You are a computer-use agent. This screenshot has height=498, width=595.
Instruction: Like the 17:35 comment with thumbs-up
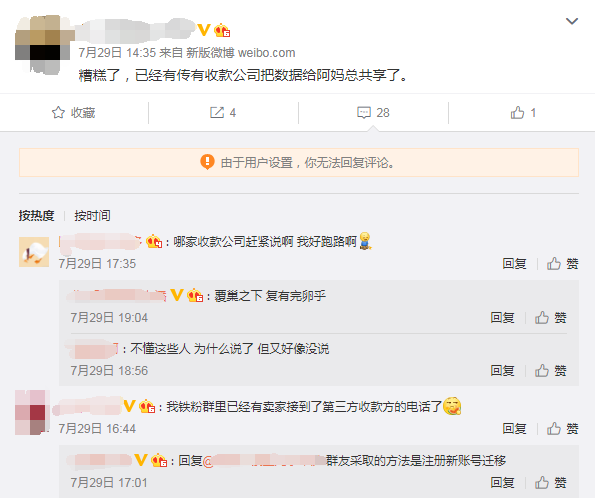pos(554,263)
